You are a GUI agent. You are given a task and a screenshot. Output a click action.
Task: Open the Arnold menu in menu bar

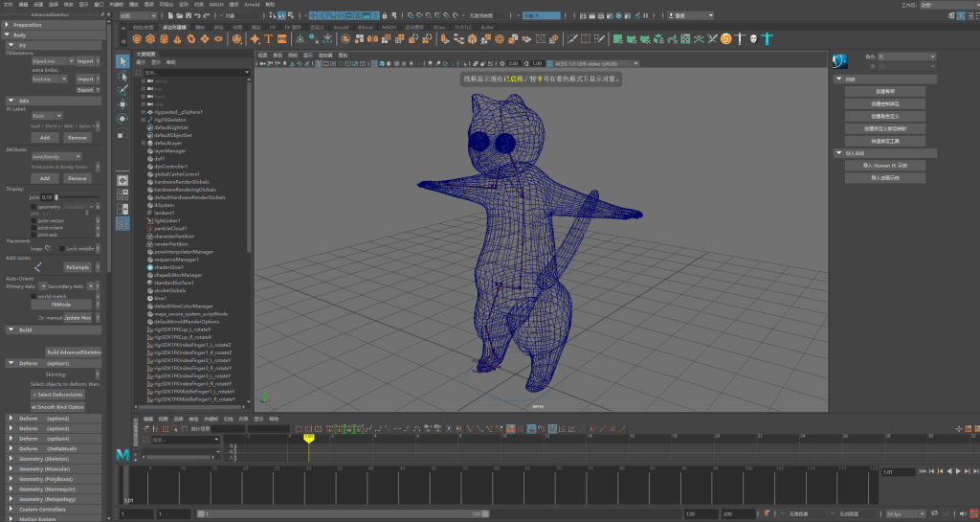[250, 5]
